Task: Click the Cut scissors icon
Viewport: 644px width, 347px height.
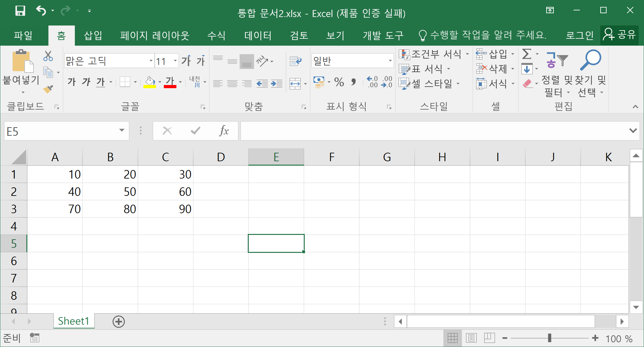Action: click(x=48, y=56)
